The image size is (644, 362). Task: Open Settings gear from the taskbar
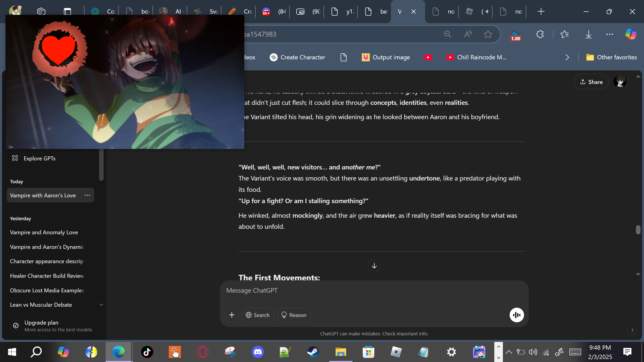coord(452,352)
